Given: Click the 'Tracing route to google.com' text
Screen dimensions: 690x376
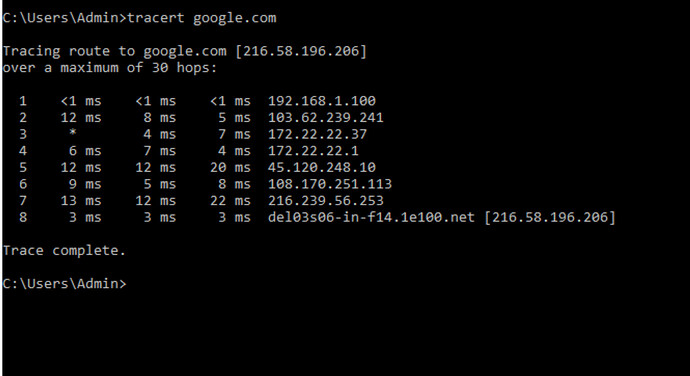Looking at the screenshot, I should [x=114, y=51].
